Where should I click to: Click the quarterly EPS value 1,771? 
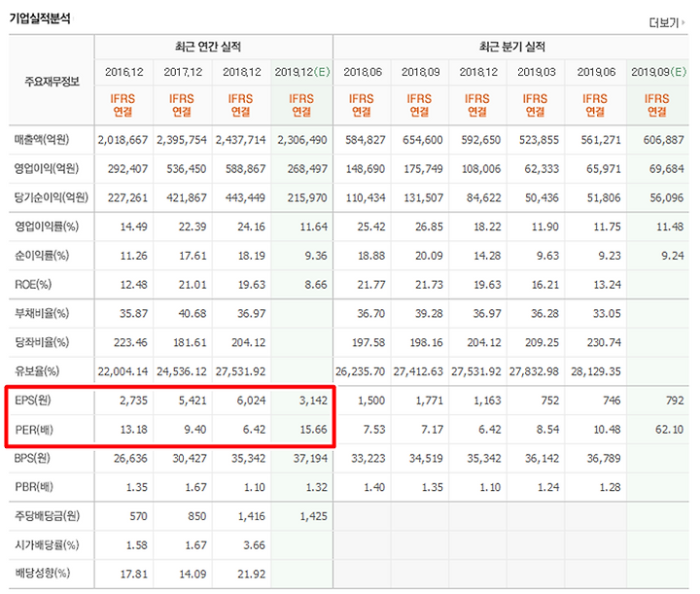pyautogui.click(x=429, y=401)
